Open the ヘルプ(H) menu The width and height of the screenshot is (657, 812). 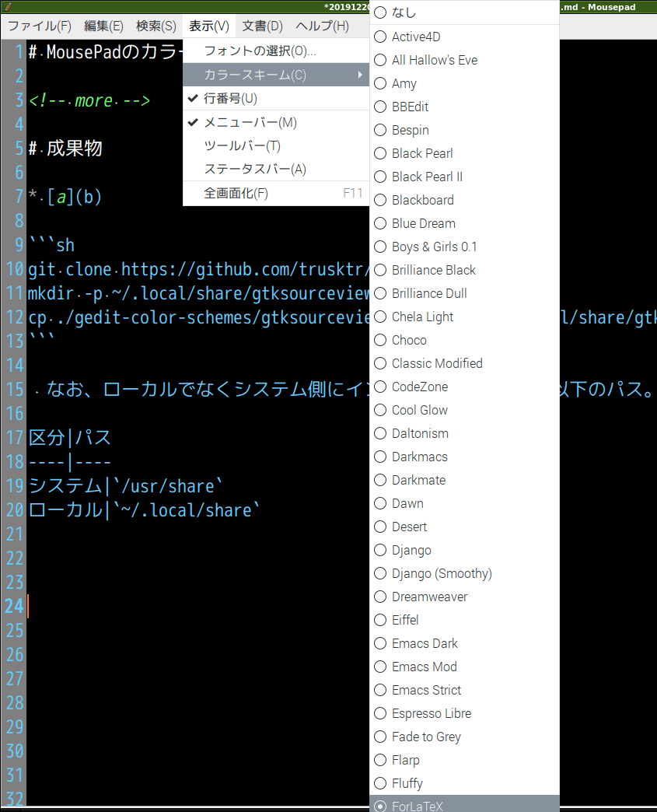point(322,26)
